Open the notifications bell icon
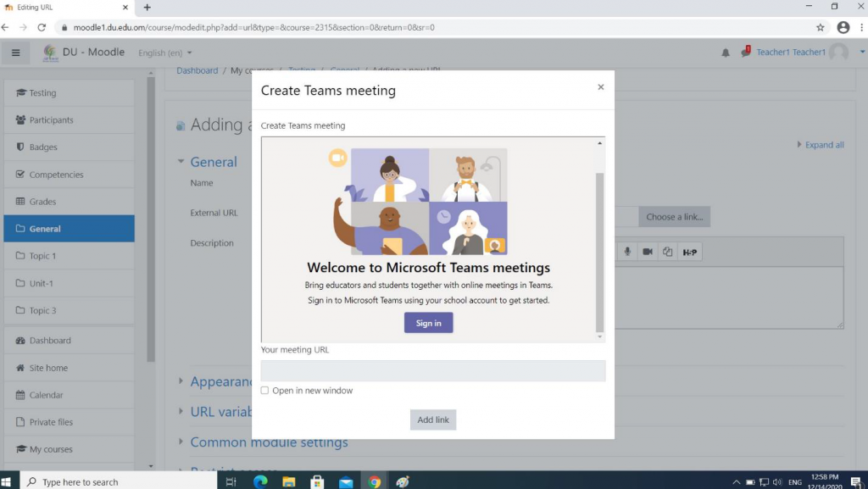 point(726,53)
